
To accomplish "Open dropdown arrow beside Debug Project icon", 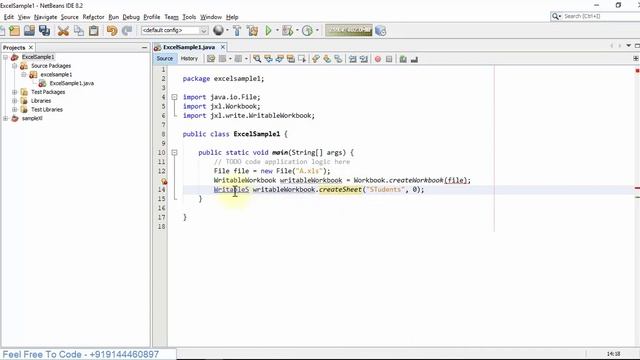I will pyautogui.click(x=297, y=30).
